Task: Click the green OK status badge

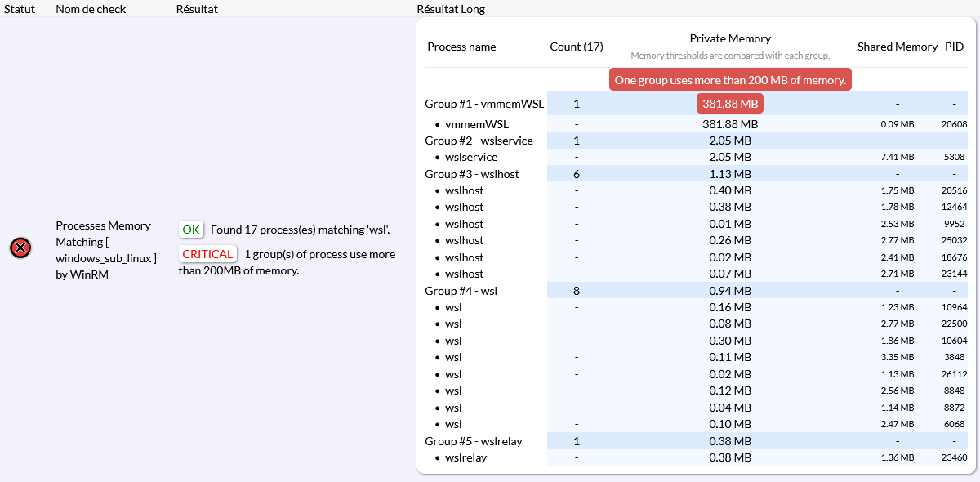Action: click(x=191, y=230)
